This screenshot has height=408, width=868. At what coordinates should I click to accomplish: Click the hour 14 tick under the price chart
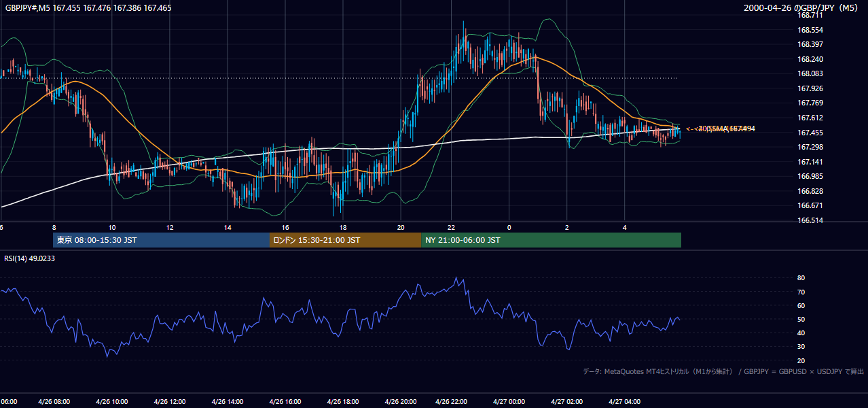pyautogui.click(x=228, y=228)
